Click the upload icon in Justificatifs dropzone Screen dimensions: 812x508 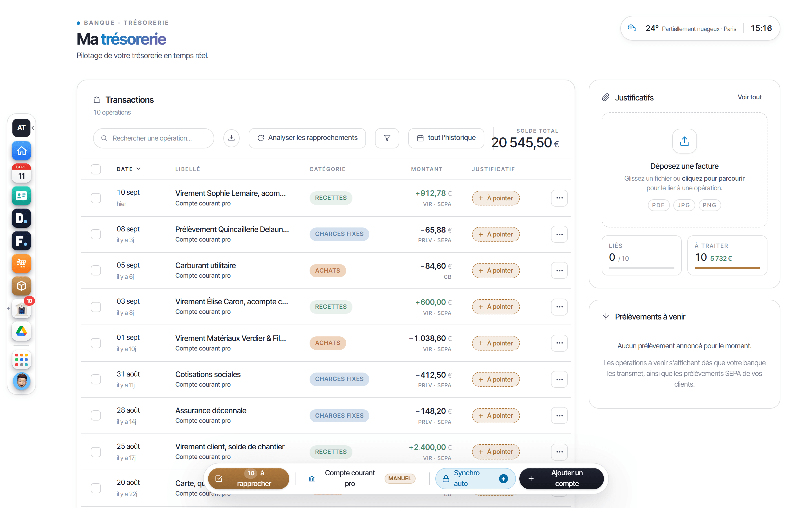point(684,141)
